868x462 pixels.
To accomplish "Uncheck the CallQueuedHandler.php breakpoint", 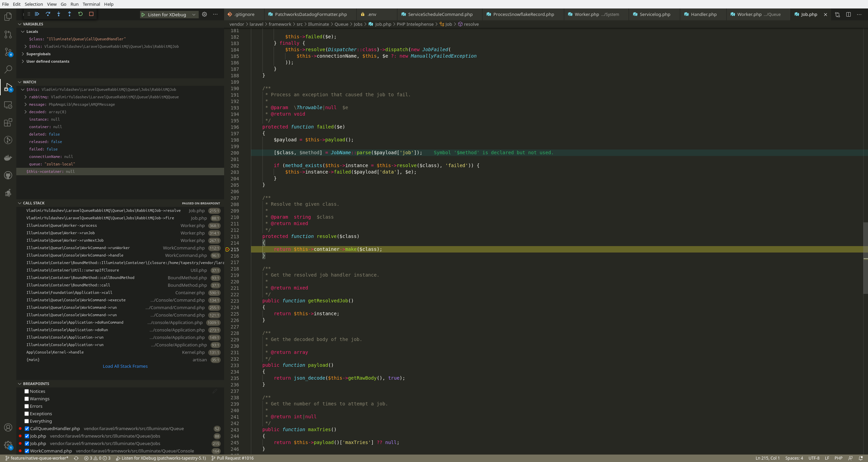I will (x=27, y=428).
